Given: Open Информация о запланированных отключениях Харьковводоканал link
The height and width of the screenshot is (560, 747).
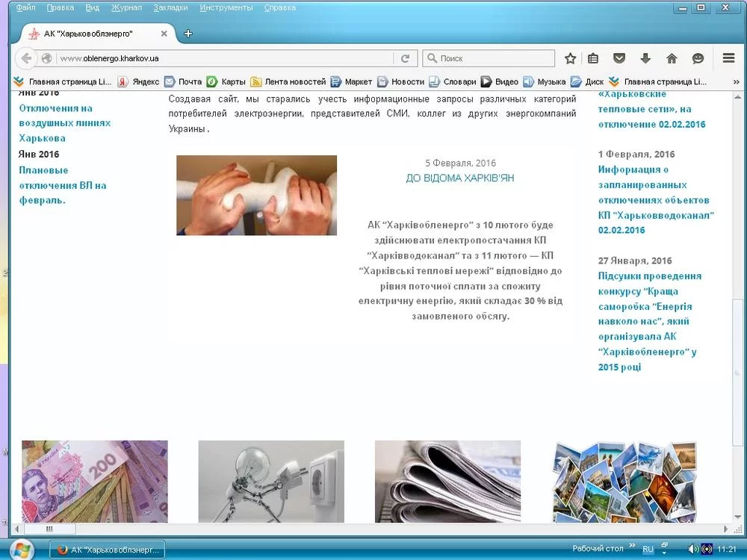Looking at the screenshot, I should tap(656, 199).
